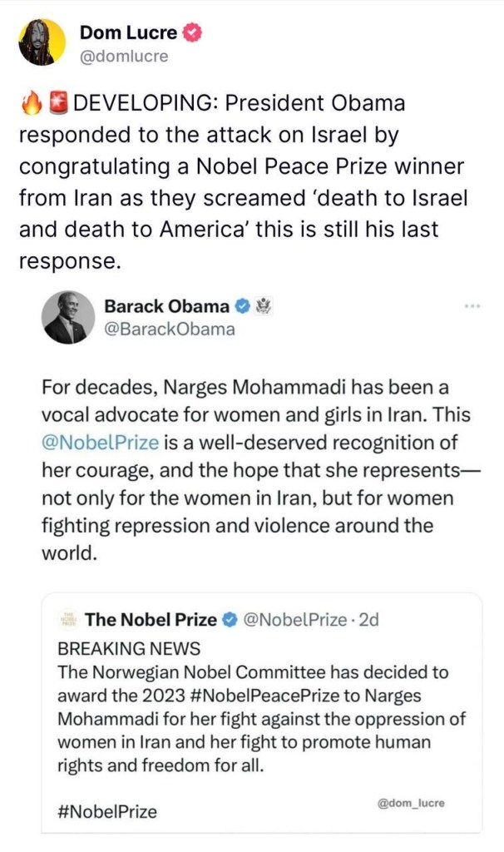Click the government seal badge by Obama

(264, 306)
